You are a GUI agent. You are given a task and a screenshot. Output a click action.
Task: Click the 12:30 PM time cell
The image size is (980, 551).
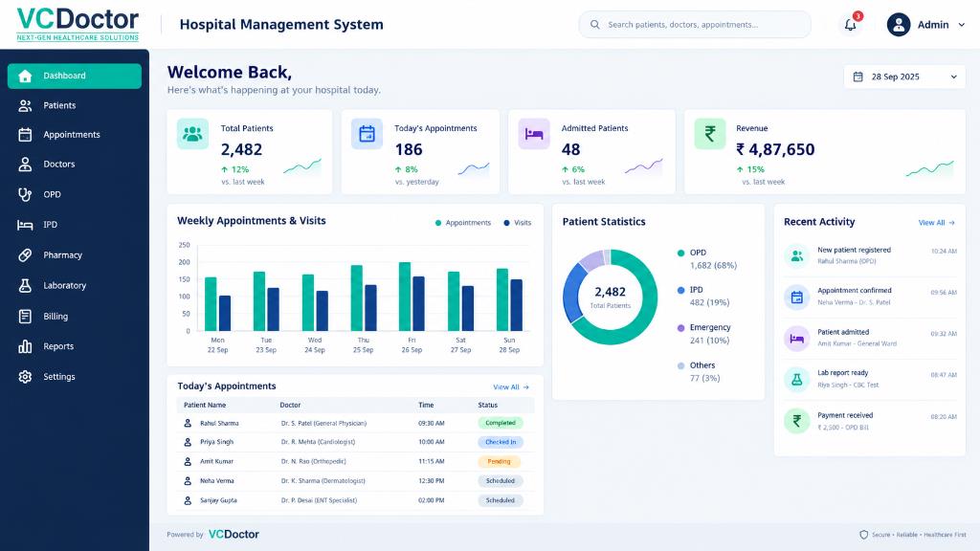click(x=432, y=481)
